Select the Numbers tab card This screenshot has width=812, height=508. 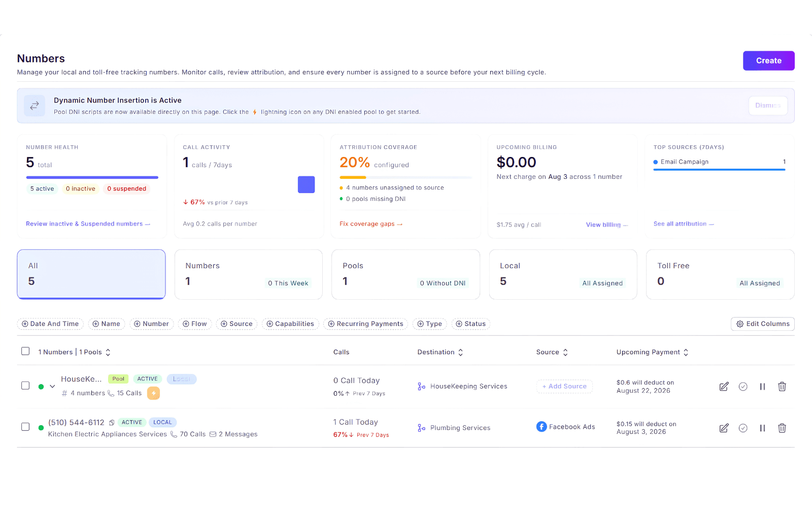pyautogui.click(x=249, y=274)
